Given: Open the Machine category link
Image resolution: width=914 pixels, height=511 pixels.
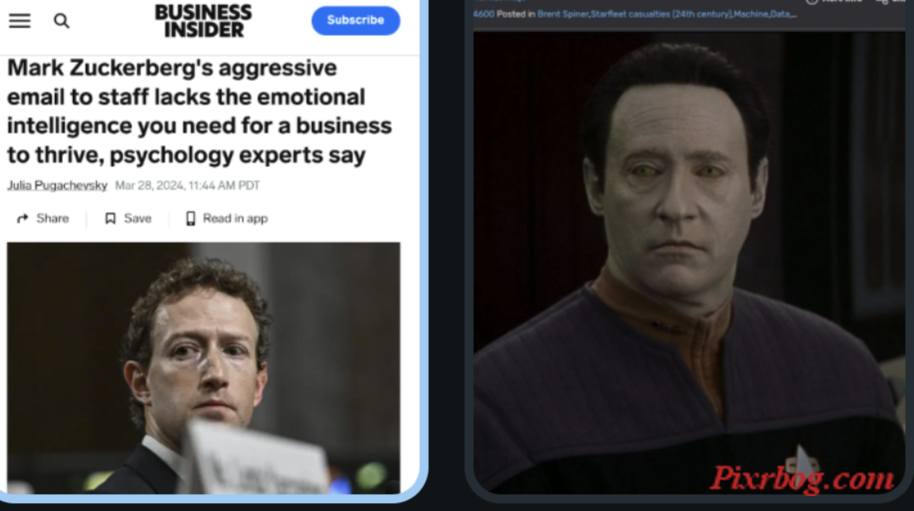Looking at the screenshot, I should pyautogui.click(x=751, y=14).
